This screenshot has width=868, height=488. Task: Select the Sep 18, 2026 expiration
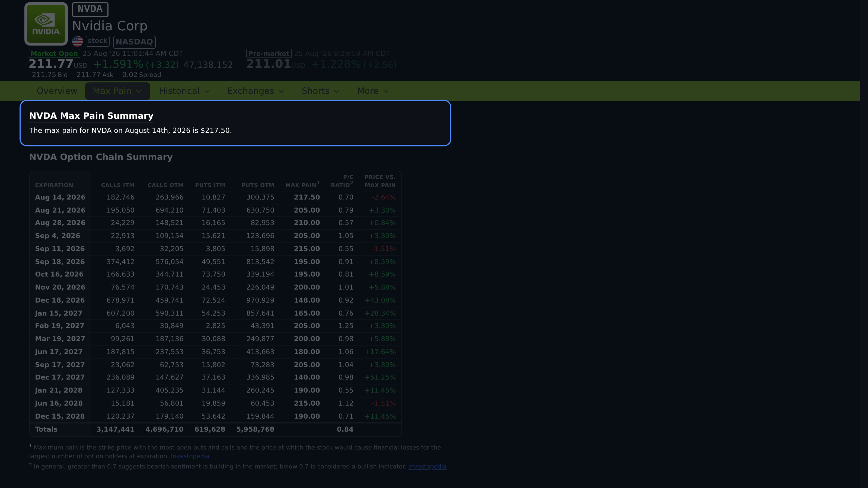pos(60,262)
